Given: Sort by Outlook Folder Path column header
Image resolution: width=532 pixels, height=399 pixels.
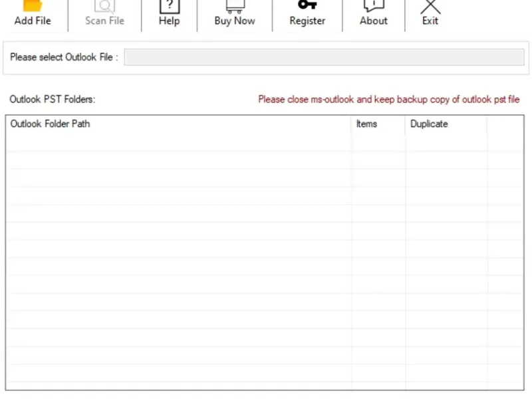Looking at the screenshot, I should click(178, 124).
